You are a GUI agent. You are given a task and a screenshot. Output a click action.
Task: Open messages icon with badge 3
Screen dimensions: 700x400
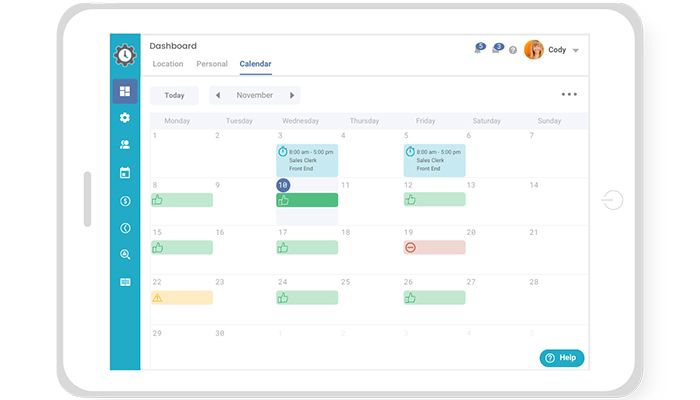pos(497,49)
